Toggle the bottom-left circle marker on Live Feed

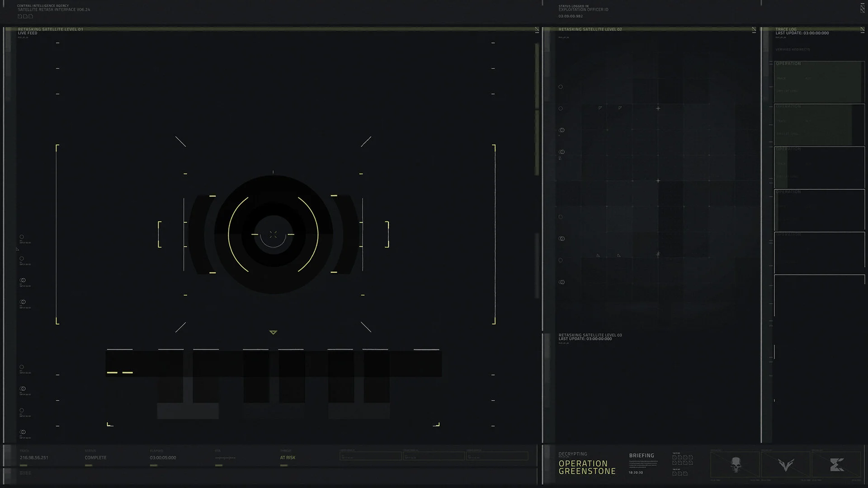[x=23, y=432]
